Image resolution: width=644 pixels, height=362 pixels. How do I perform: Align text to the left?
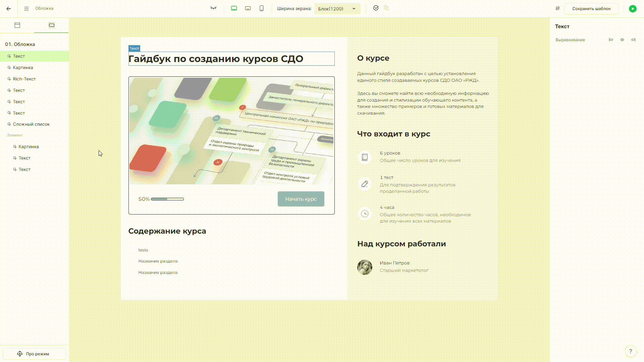pos(611,40)
